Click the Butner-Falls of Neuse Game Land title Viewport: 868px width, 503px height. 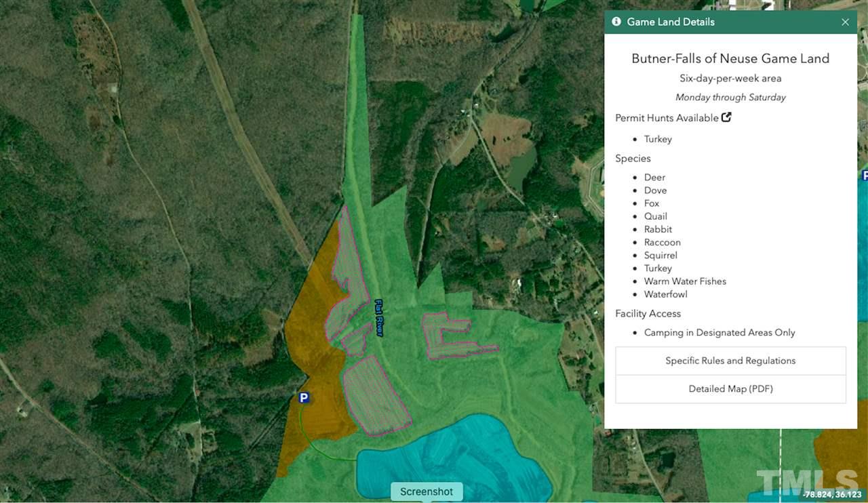pos(730,58)
